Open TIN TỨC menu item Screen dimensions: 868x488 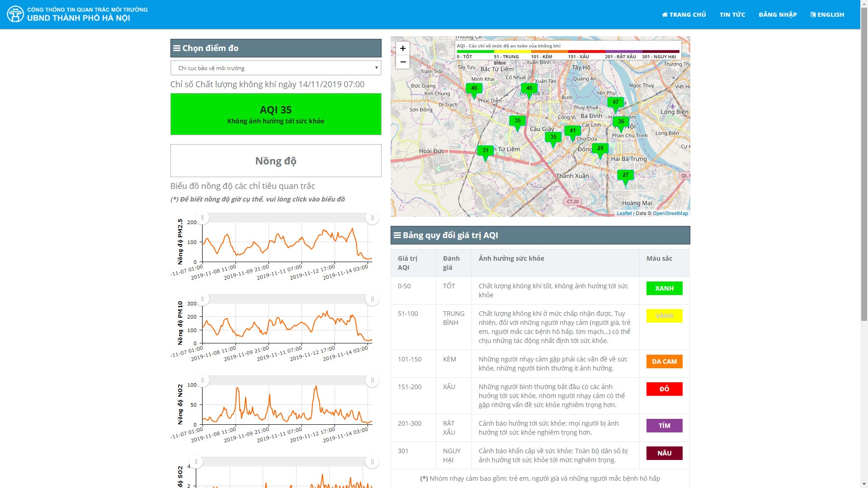coord(732,14)
